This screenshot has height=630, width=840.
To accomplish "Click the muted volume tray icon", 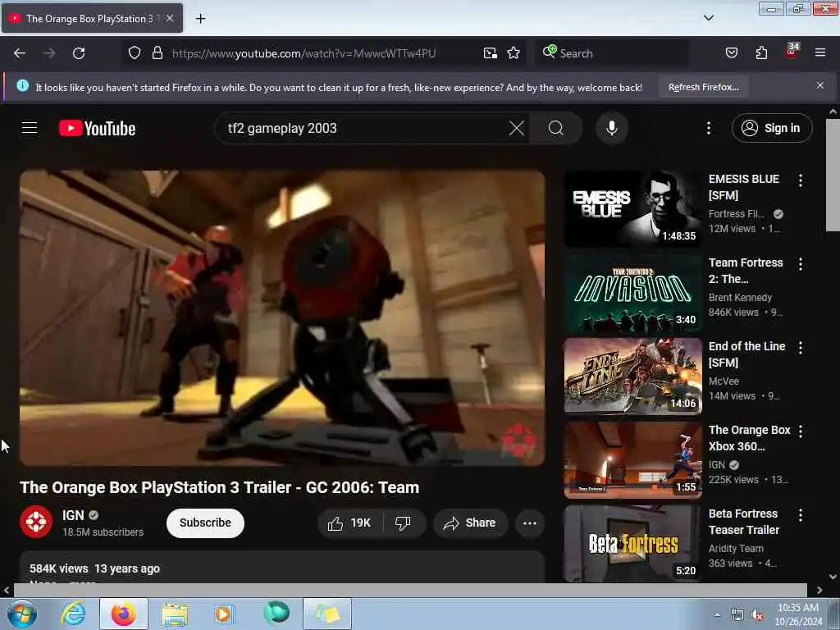I will coord(757,615).
